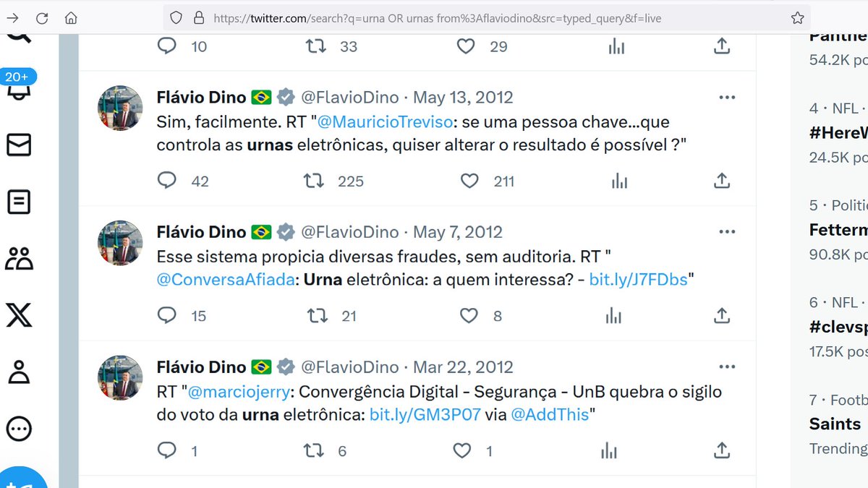Open Communities people icon
This screenshot has height=488, width=868.
pyautogui.click(x=19, y=258)
